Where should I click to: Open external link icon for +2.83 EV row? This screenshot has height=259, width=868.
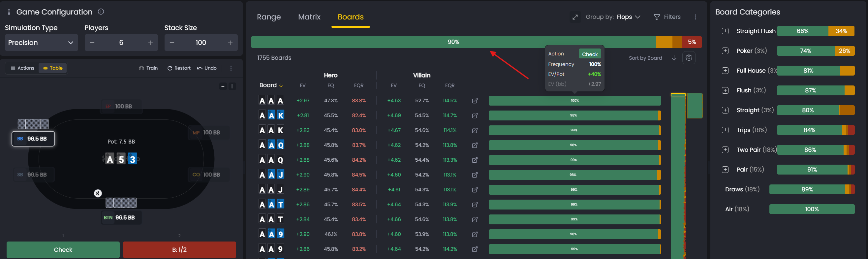(475, 130)
